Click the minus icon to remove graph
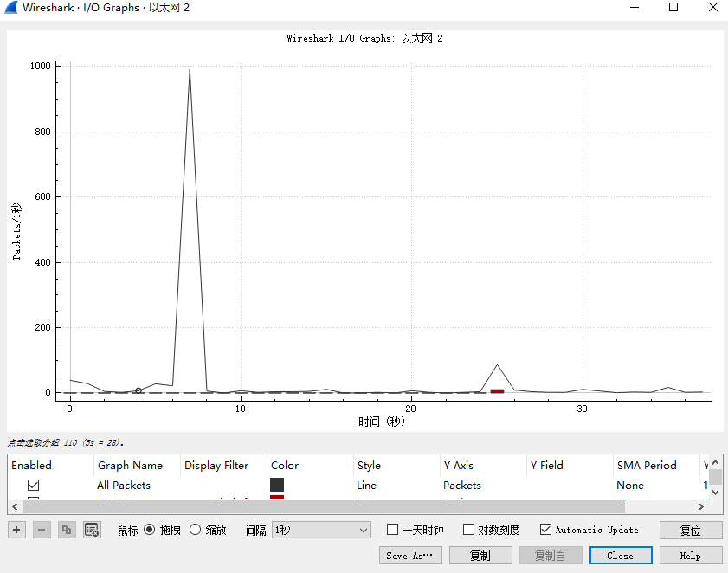The image size is (728, 573). tap(42, 530)
